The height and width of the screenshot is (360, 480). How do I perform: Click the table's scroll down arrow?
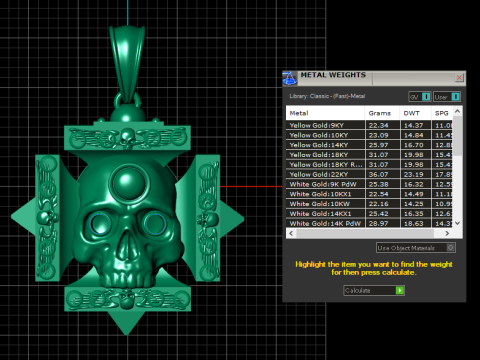tap(458, 223)
